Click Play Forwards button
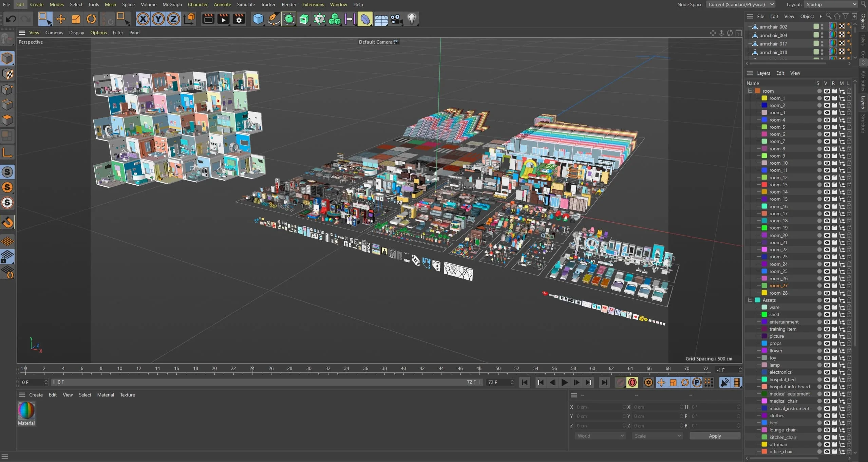Image resolution: width=868 pixels, height=462 pixels. click(x=565, y=383)
